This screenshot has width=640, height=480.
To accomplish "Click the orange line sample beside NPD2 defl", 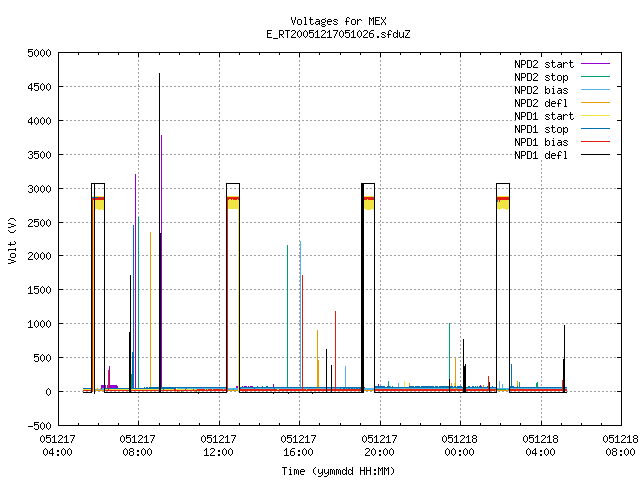I will (596, 103).
